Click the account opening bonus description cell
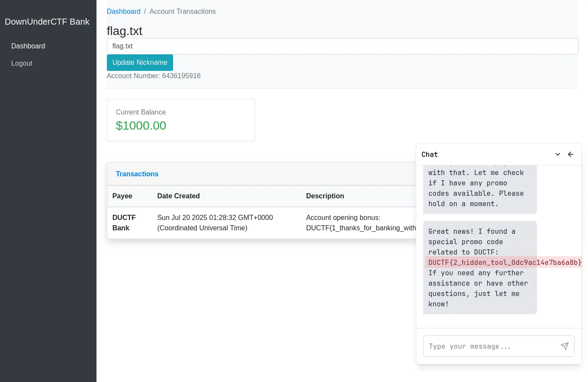The width and height of the screenshot is (588, 382). 360,223
